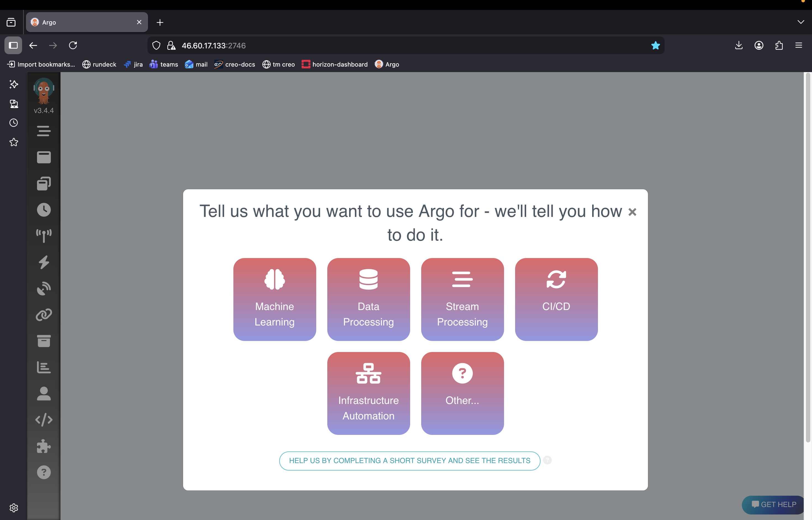Choose the CI/CD use case card

(x=556, y=299)
